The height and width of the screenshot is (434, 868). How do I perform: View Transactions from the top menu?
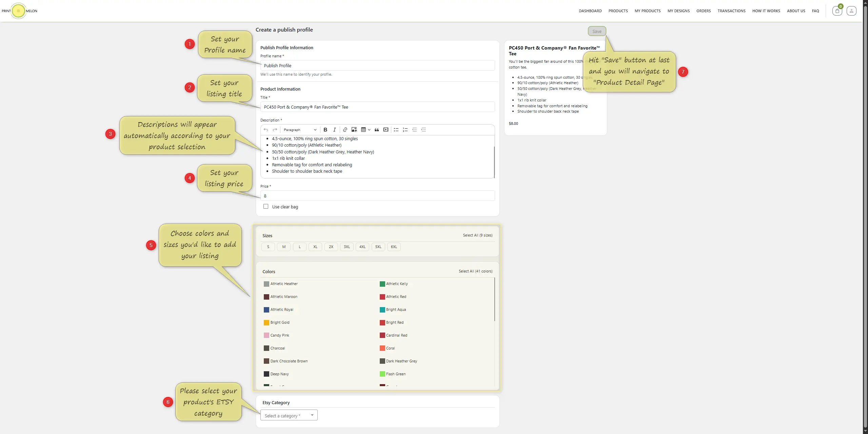(x=731, y=11)
